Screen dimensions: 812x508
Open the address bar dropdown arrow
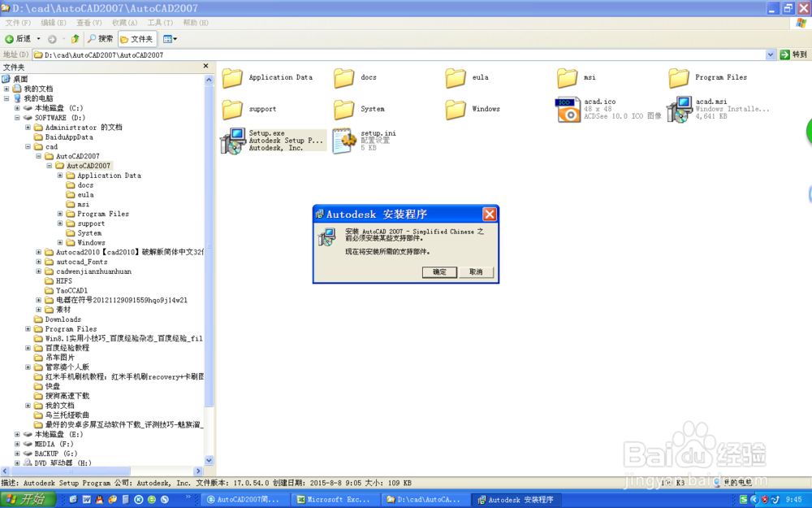click(771, 54)
